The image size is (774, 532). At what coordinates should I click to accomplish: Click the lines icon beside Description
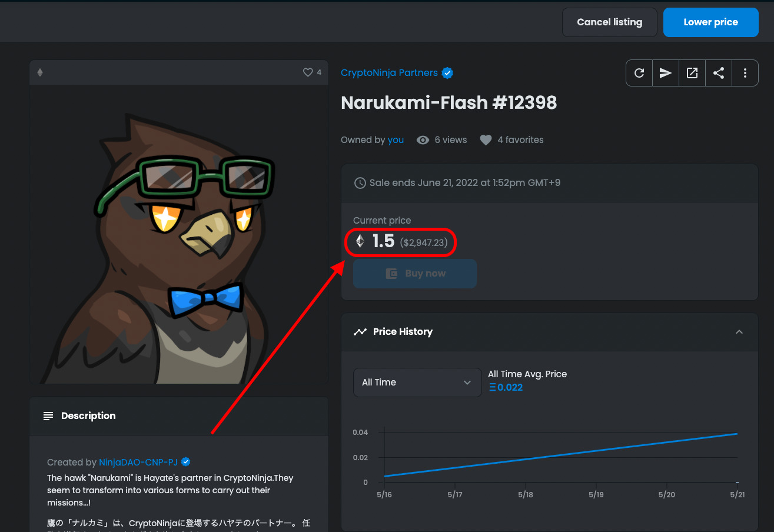pyautogui.click(x=48, y=416)
